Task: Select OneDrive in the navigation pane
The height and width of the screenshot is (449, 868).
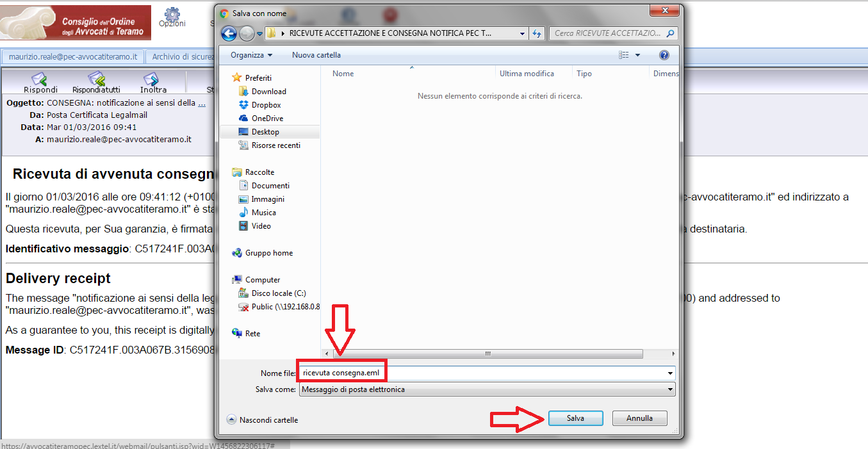Action: [267, 118]
